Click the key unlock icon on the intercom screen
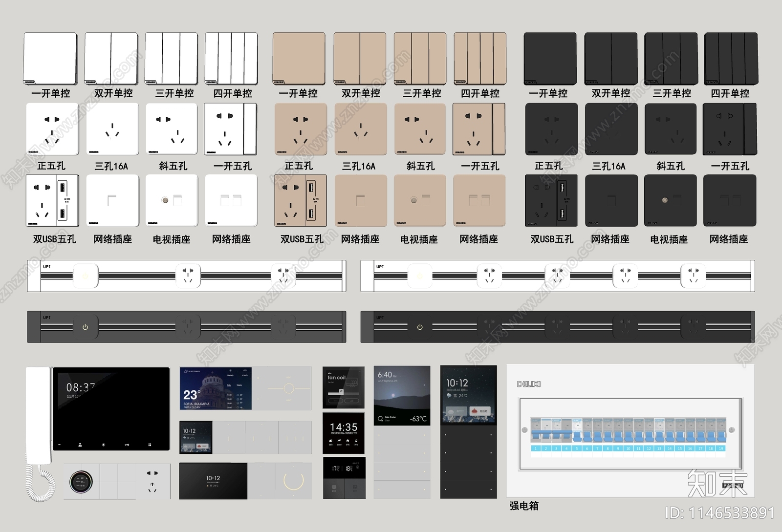This screenshot has height=532, width=782. point(127,445)
